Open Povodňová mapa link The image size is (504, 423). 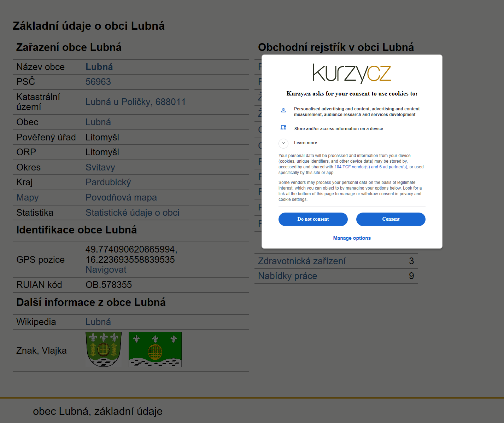[121, 197]
